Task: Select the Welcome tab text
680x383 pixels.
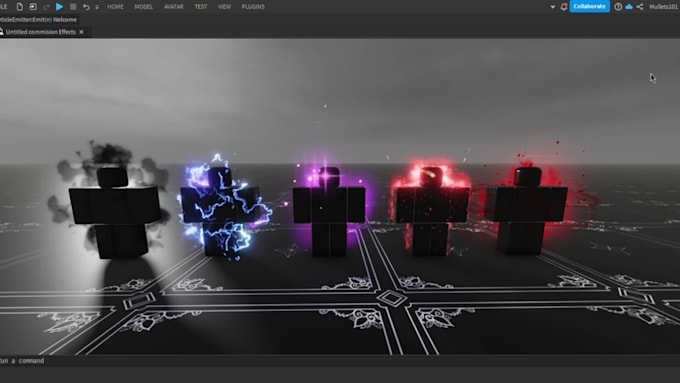Action: (65, 20)
